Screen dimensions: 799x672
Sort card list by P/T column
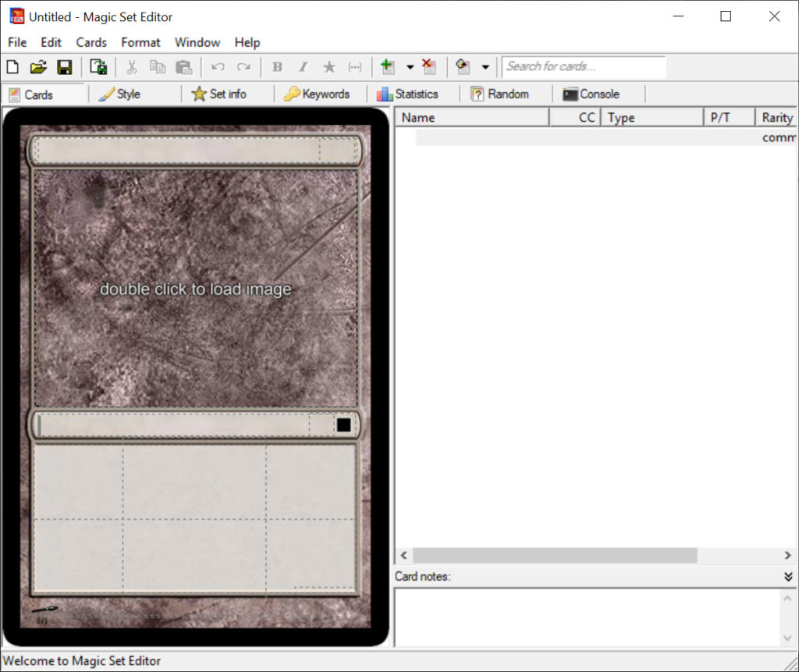[730, 117]
